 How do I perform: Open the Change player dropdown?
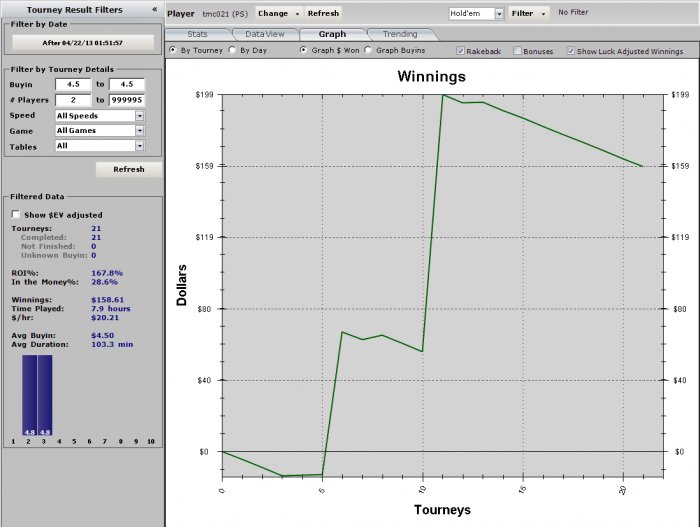(x=277, y=14)
